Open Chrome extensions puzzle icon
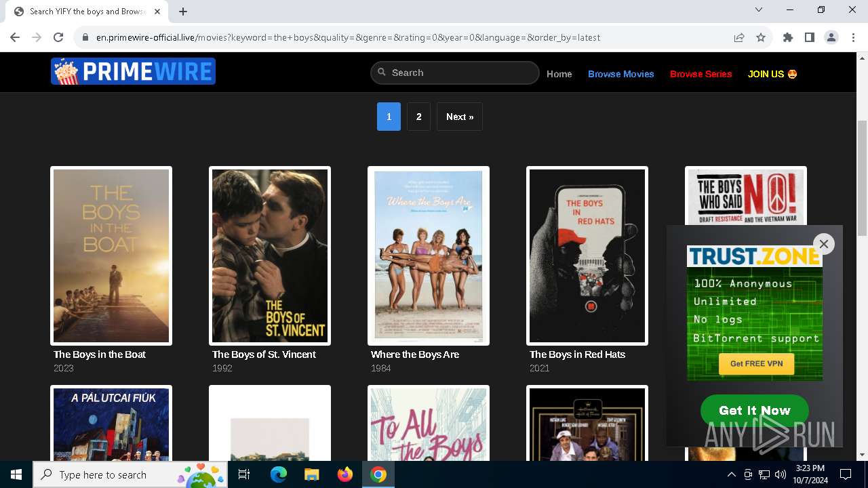Screen dimensions: 868x488 pos(788,37)
